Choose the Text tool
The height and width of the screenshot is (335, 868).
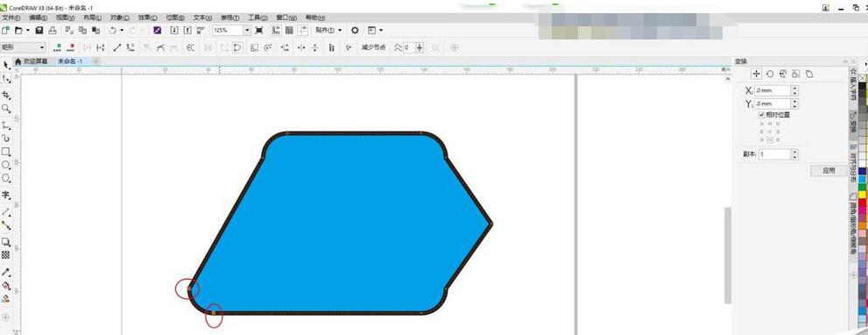(x=6, y=195)
